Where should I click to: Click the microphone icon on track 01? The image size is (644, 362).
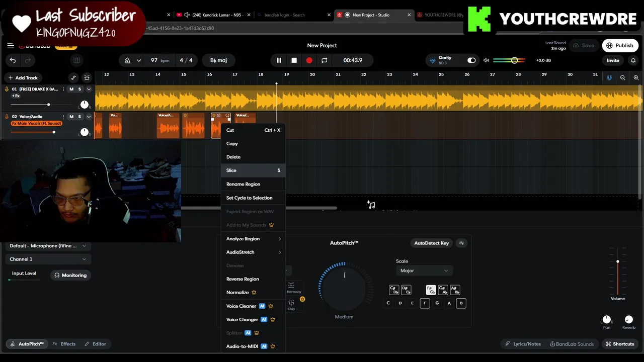(x=7, y=89)
